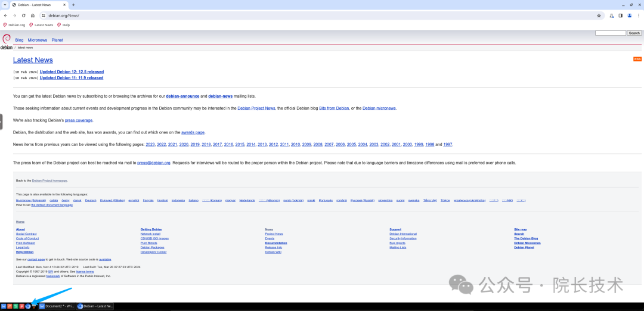Open 2023 news archive link
This screenshot has width=644, height=311.
[150, 144]
